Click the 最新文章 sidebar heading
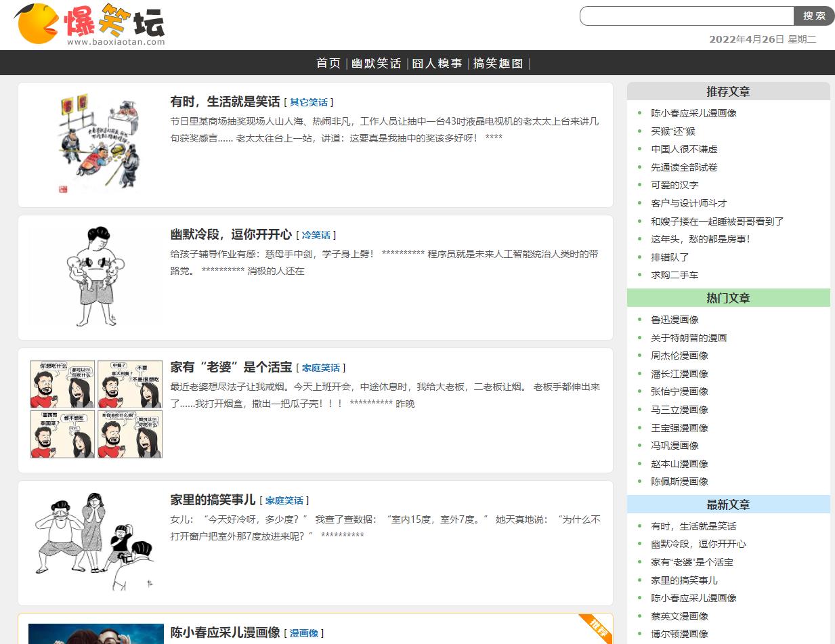This screenshot has height=644, width=835. point(728,505)
